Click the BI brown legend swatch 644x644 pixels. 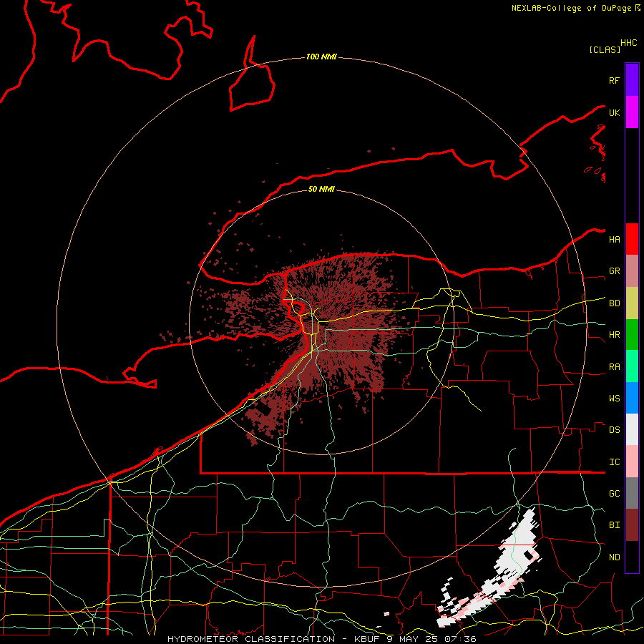[632, 525]
